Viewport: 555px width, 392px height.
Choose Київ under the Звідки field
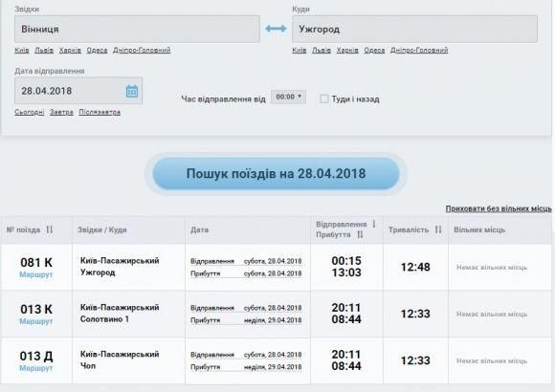pyautogui.click(x=22, y=51)
